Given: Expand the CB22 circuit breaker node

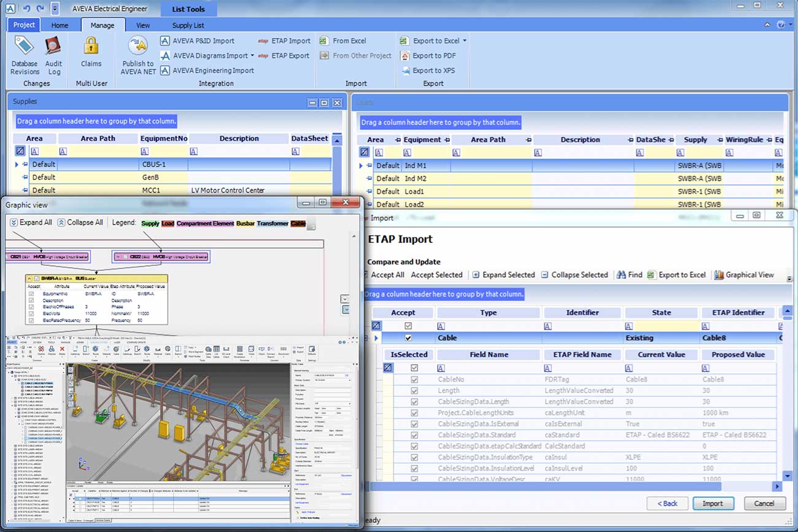Looking at the screenshot, I should point(118,256).
